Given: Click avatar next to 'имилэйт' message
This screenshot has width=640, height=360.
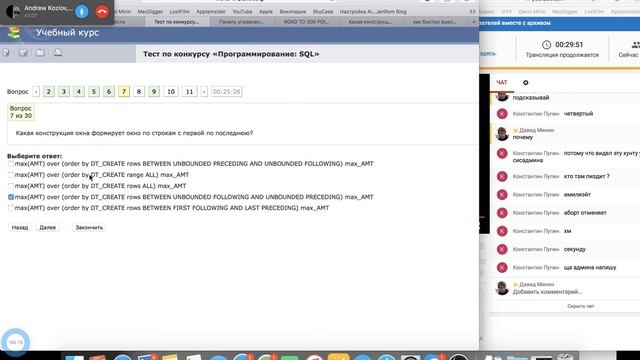Looking at the screenshot, I should 502,195.
